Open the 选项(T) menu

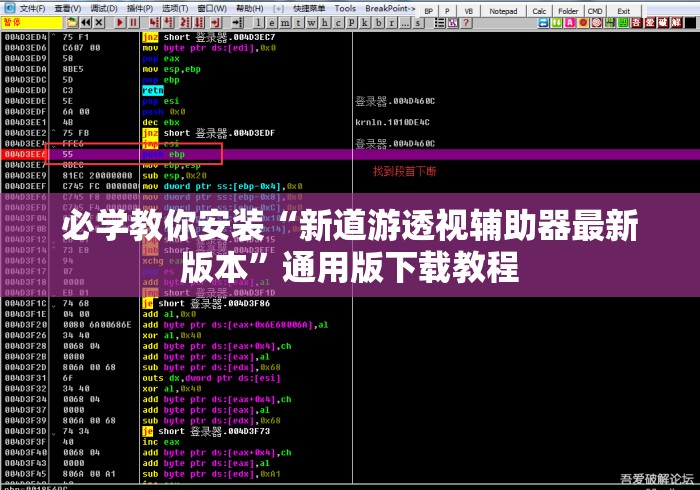pos(175,8)
